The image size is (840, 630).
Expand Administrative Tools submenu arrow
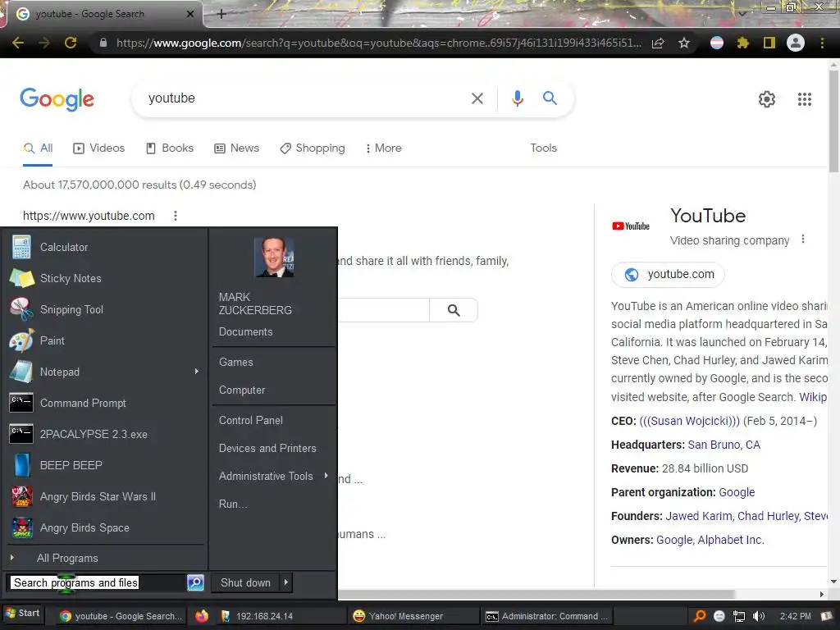(x=326, y=475)
